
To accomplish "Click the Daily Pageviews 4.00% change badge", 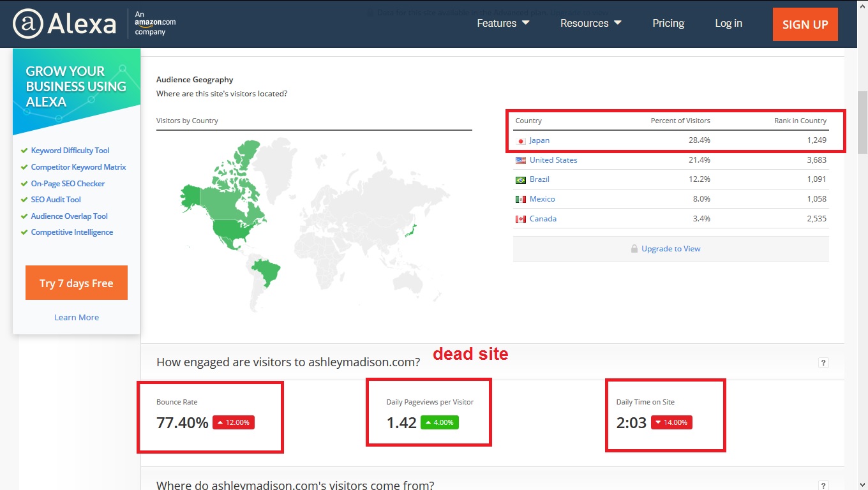I will click(x=440, y=422).
